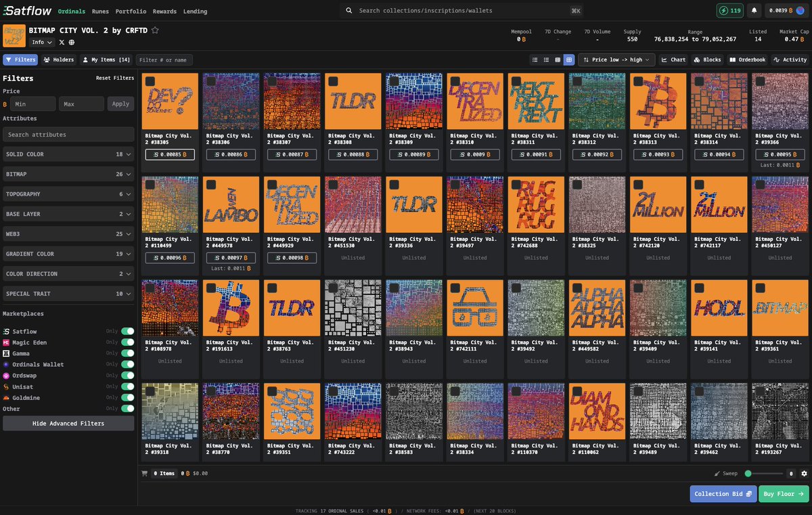Switch to the first list view icon

pos(535,60)
